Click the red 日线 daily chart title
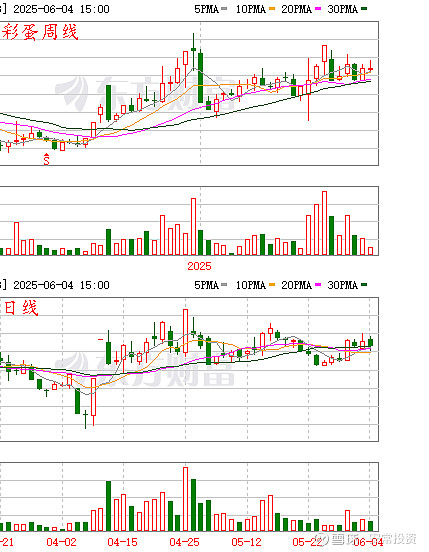This screenshot has height=552, width=429. coord(20,308)
